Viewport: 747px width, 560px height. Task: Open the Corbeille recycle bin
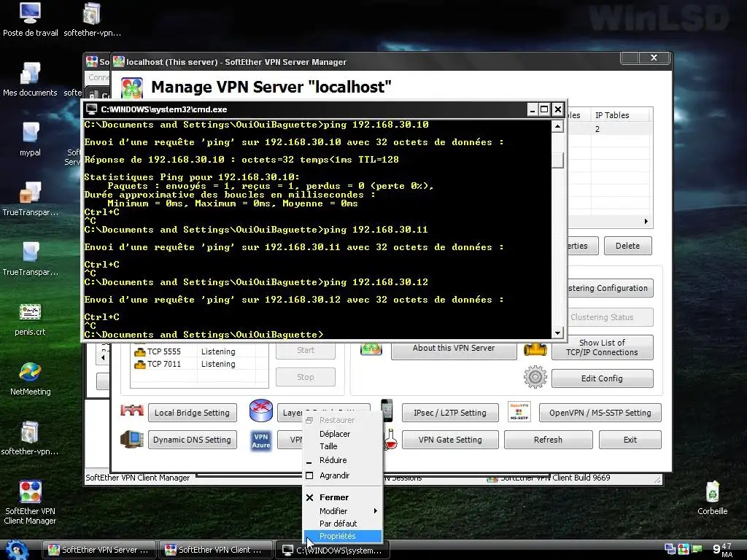pos(712,497)
